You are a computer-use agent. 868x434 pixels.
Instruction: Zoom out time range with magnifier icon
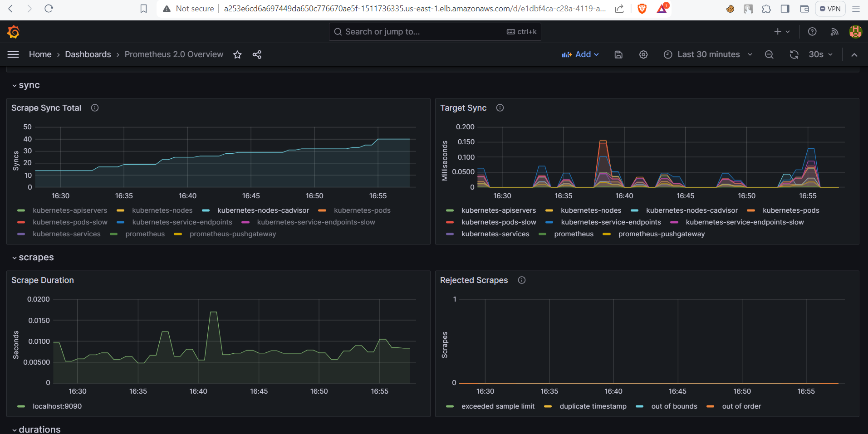pyautogui.click(x=769, y=54)
